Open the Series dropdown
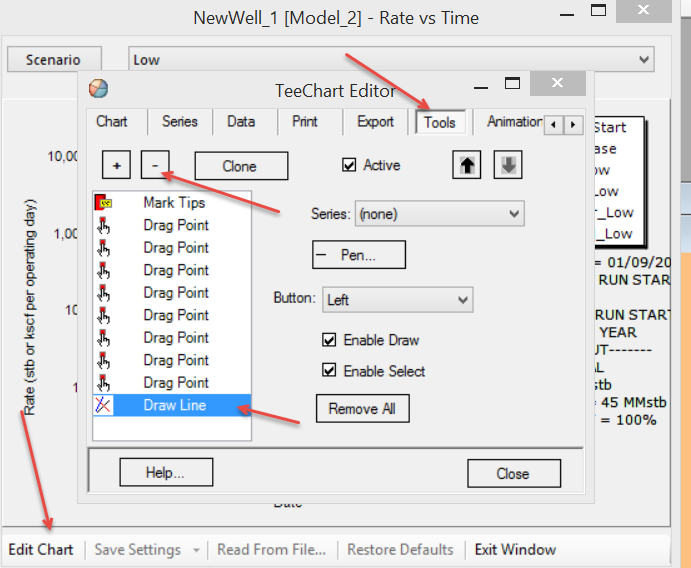Screen dimensions: 691x568 pyautogui.click(x=439, y=214)
